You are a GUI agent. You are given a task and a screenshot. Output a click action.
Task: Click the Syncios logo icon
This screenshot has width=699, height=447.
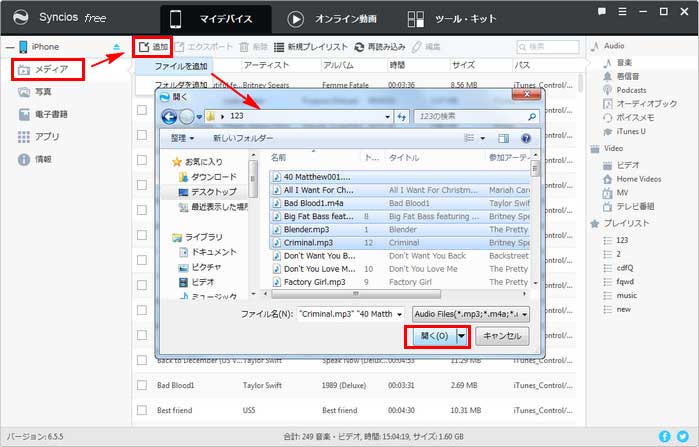click(21, 17)
